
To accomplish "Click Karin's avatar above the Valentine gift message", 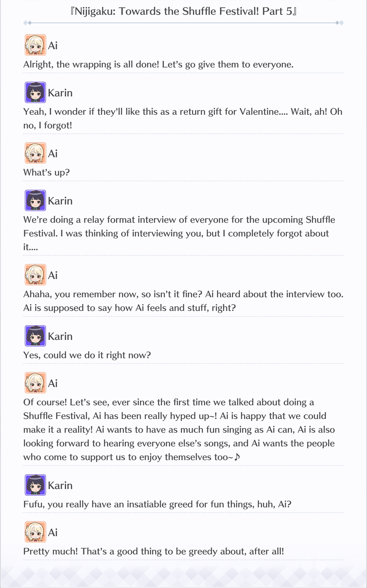I will [x=35, y=92].
